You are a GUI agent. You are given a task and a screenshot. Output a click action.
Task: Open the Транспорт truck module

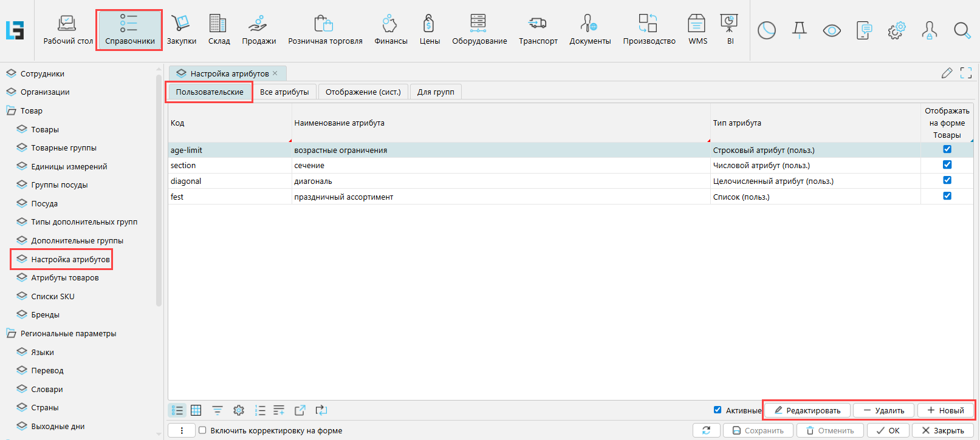pyautogui.click(x=538, y=30)
